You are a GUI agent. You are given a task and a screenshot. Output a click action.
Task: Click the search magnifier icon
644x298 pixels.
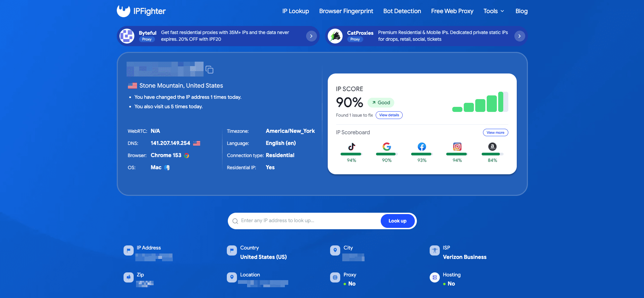(235, 221)
